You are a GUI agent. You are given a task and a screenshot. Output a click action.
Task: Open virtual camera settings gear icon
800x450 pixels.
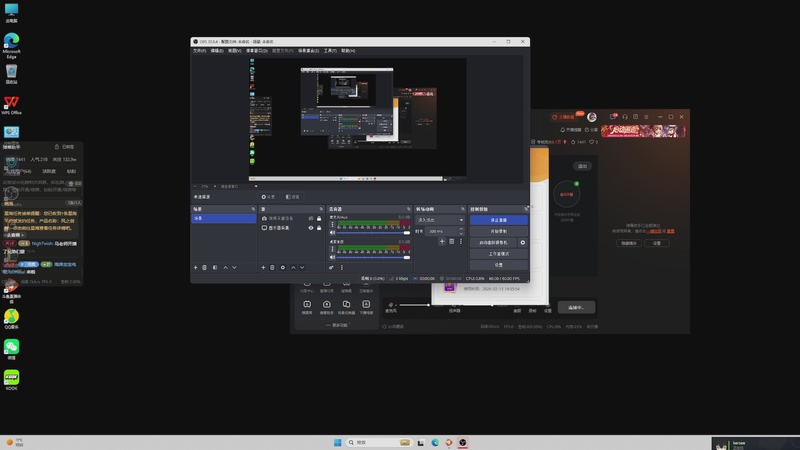pos(522,242)
